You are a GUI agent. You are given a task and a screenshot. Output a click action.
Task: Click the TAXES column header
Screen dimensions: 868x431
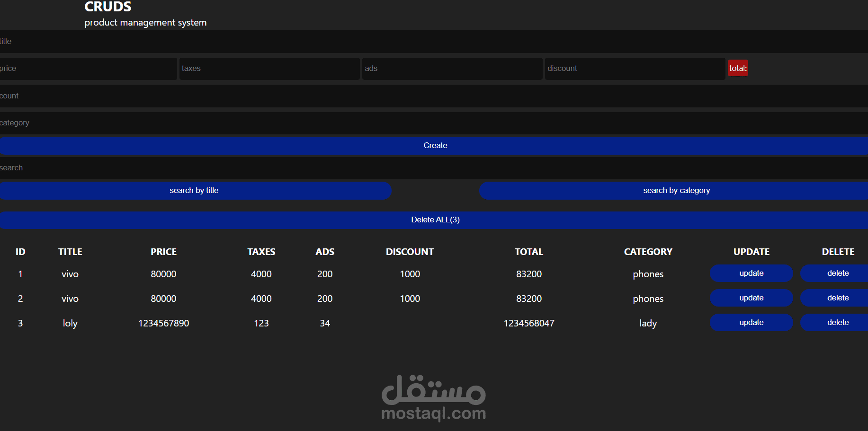(261, 252)
